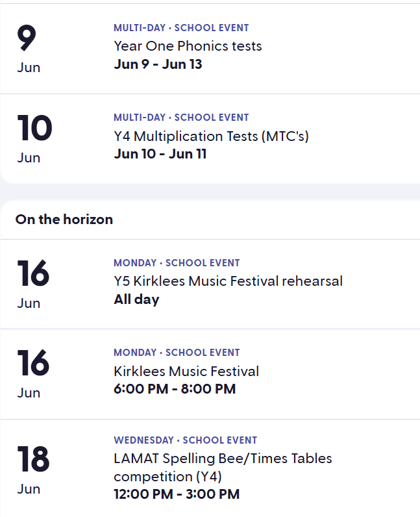
Task: Select the 18 Jun date block
Action: click(x=32, y=470)
